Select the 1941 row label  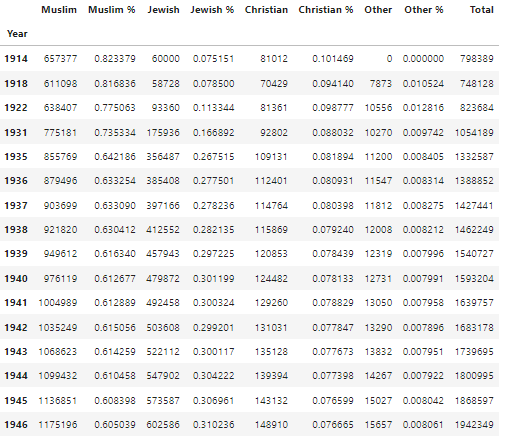coord(16,303)
